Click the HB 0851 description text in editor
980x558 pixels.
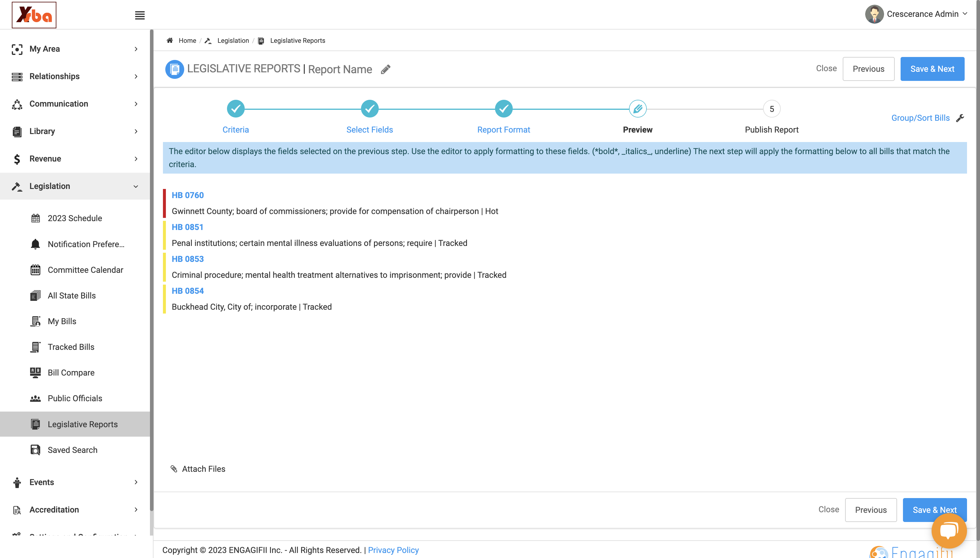[319, 243]
